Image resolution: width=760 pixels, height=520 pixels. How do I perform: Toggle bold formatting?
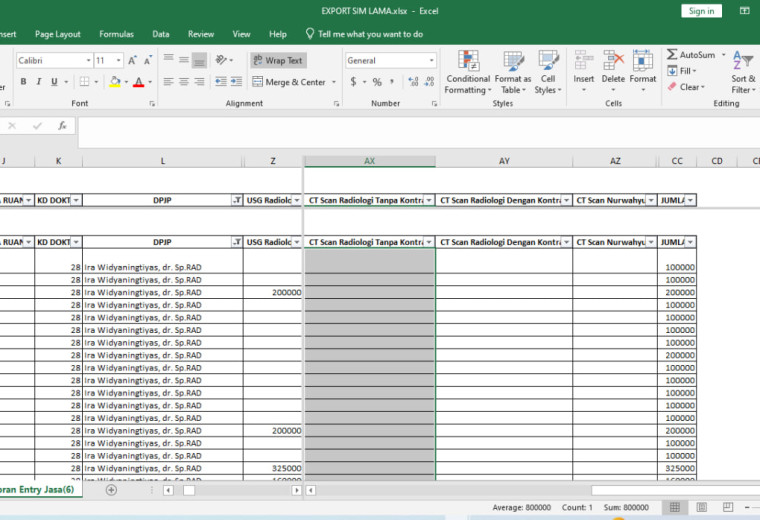[23, 82]
